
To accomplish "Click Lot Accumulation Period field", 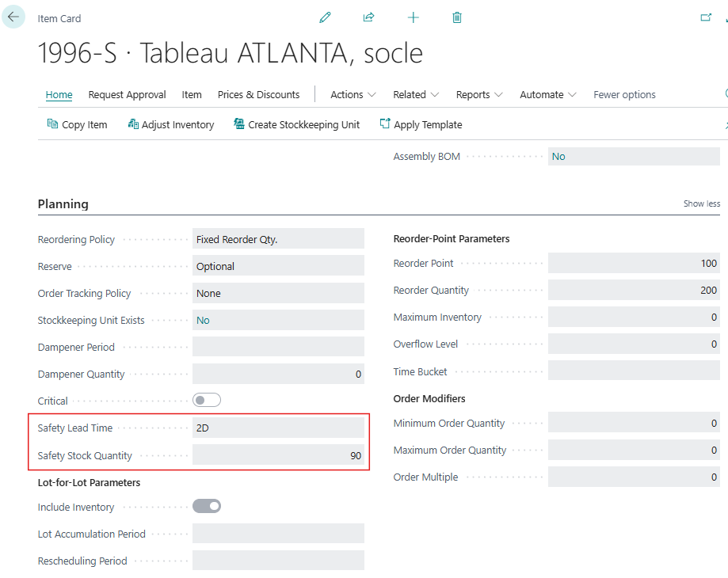I will click(278, 534).
